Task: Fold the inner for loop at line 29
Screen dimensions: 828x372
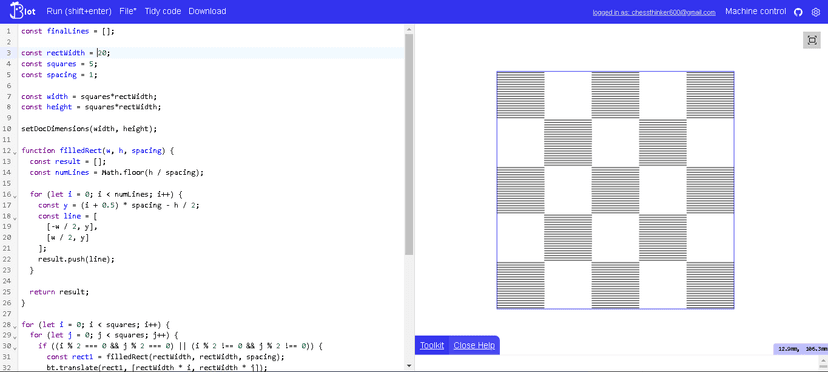Action: tap(15, 337)
